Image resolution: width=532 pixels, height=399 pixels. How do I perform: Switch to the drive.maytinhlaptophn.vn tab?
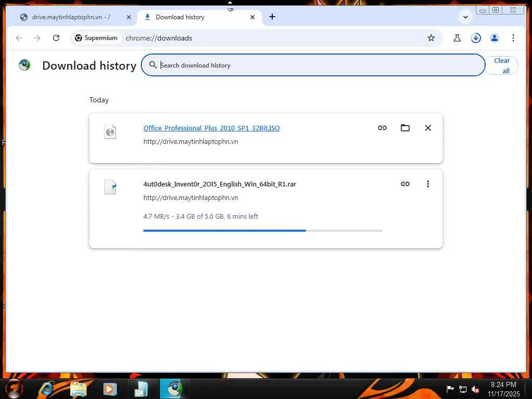pyautogui.click(x=71, y=17)
